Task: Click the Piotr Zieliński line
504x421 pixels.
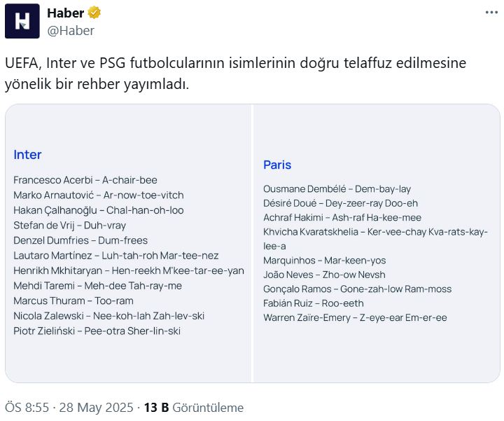Action: tap(97, 331)
